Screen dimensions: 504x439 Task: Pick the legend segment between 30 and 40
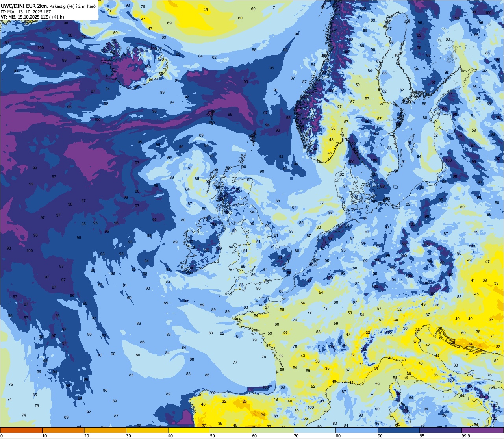tap(147, 430)
